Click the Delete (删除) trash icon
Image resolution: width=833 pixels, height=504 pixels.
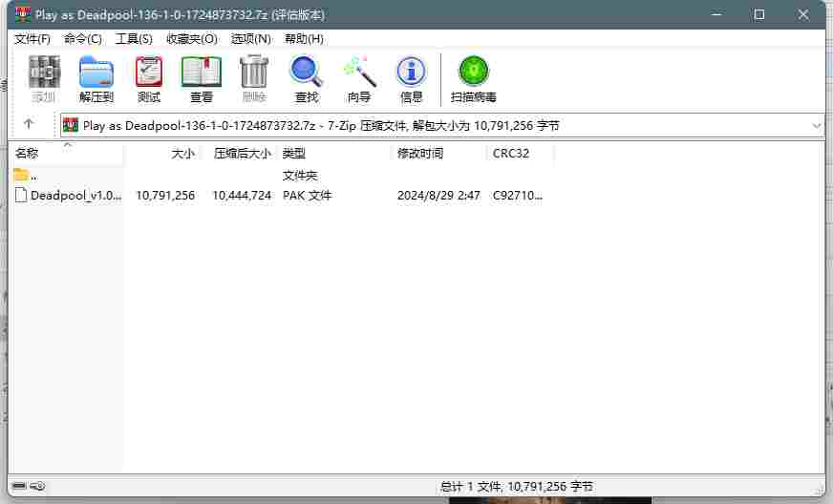(254, 78)
